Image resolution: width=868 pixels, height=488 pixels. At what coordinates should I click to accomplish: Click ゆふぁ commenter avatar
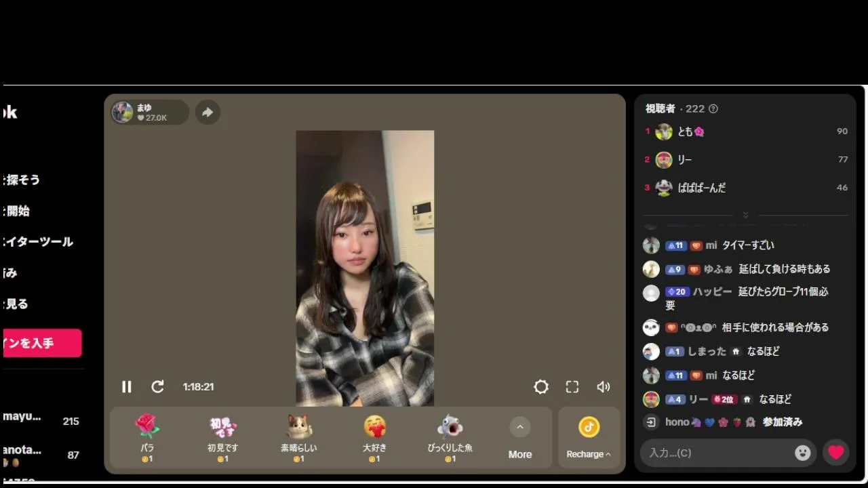pyautogui.click(x=651, y=269)
